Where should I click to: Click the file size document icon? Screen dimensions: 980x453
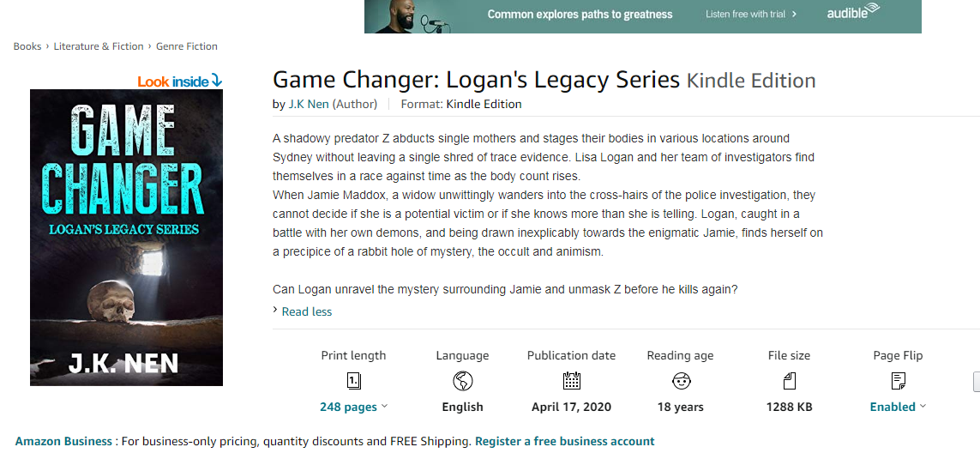pos(789,381)
